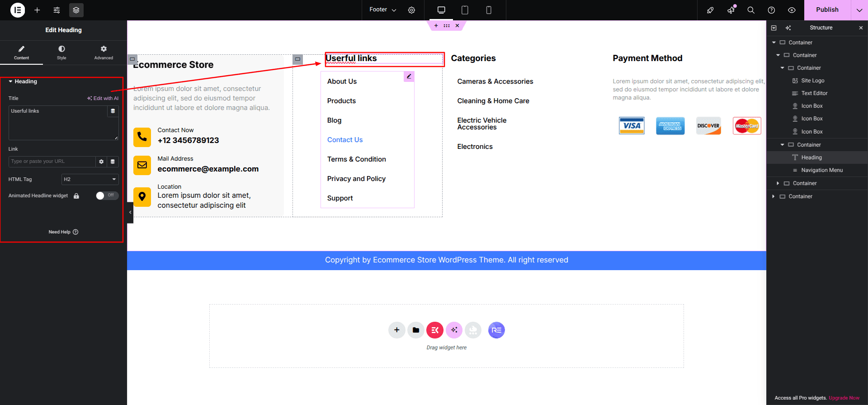This screenshot has width=868, height=405.
Task: Switch to the Style tab
Action: [61, 52]
